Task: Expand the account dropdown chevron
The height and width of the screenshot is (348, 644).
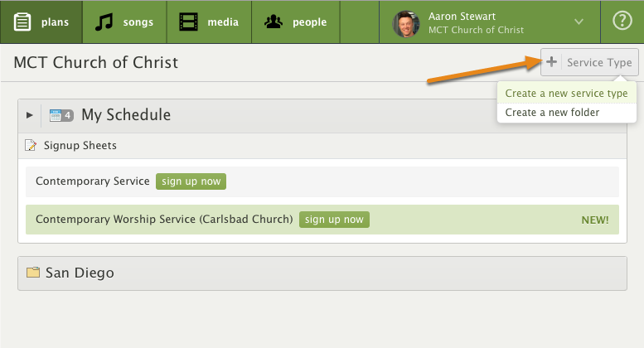Action: tap(579, 22)
